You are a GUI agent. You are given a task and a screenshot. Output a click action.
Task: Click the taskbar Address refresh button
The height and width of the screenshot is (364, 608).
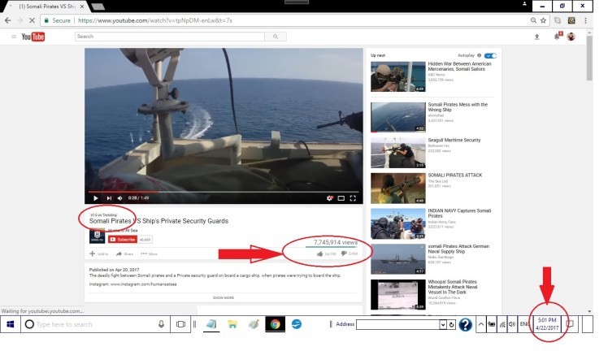452,324
